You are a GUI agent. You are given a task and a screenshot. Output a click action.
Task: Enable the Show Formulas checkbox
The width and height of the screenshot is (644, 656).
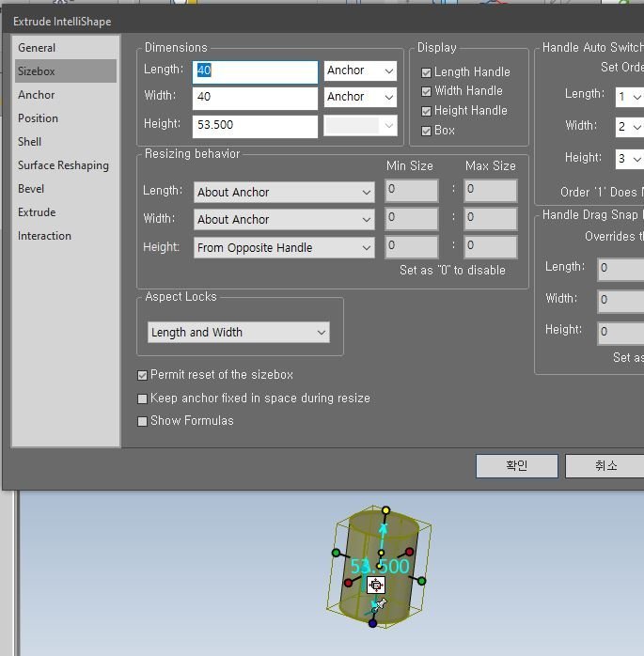click(x=142, y=421)
